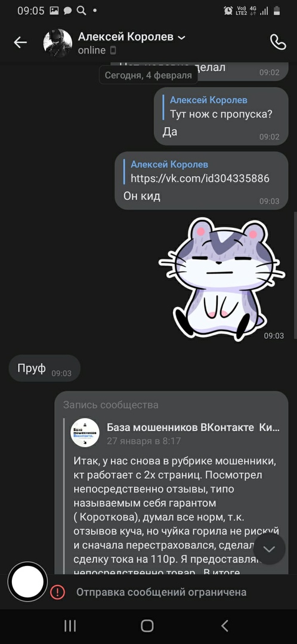Tap the Android navigation back arrow
This screenshot has width=297, height=644.
(224, 626)
